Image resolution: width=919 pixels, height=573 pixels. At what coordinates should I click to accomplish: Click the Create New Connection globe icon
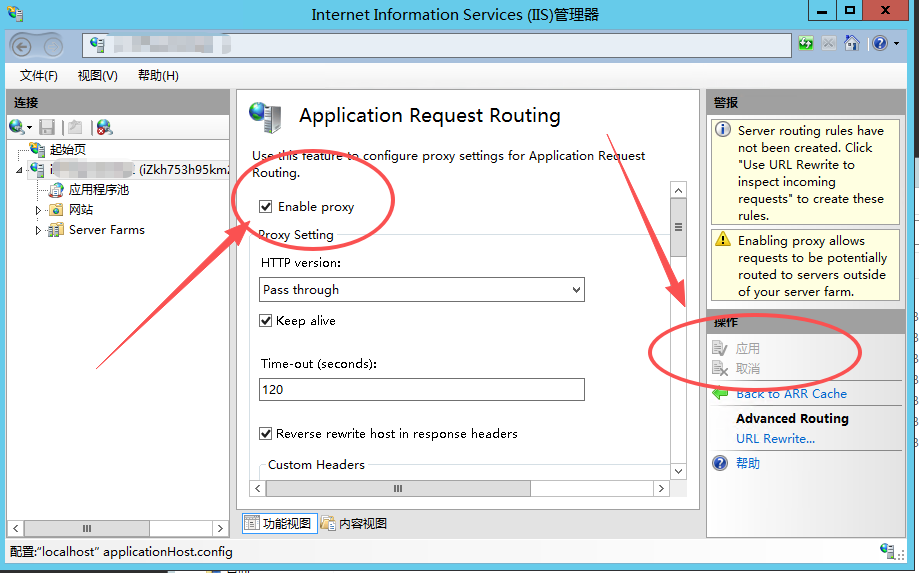pyautogui.click(x=17, y=127)
